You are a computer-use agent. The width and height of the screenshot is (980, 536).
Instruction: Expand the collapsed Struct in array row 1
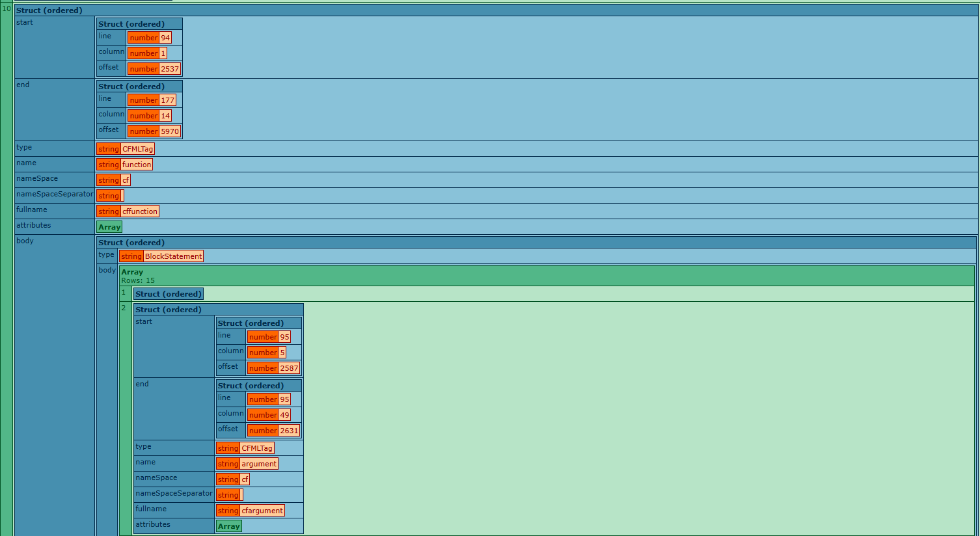point(168,294)
